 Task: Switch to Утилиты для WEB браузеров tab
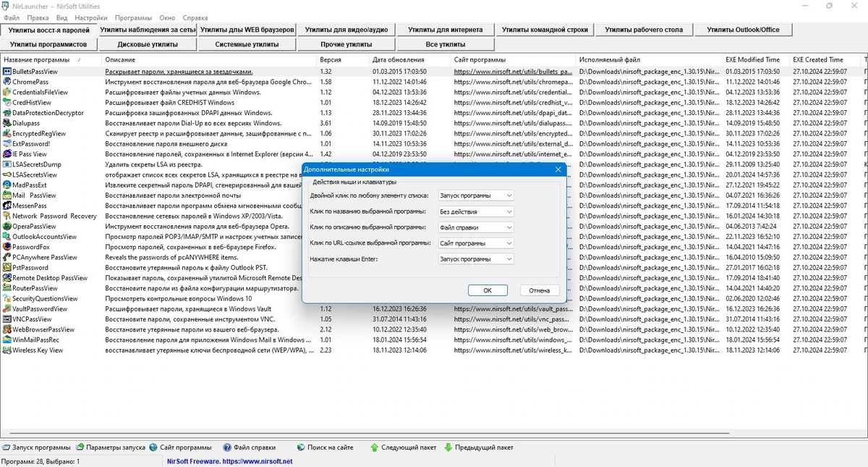pos(247,30)
